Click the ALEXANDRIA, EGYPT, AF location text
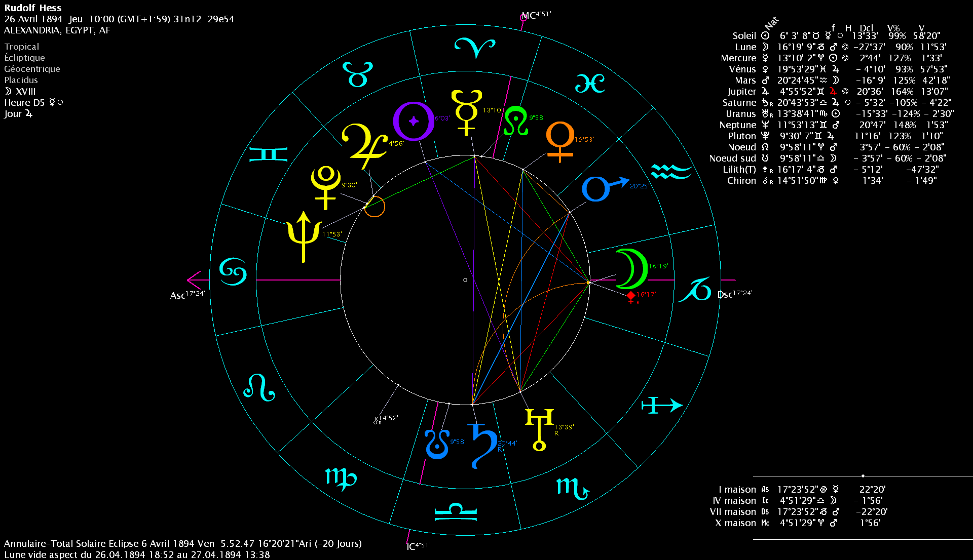 57,30
